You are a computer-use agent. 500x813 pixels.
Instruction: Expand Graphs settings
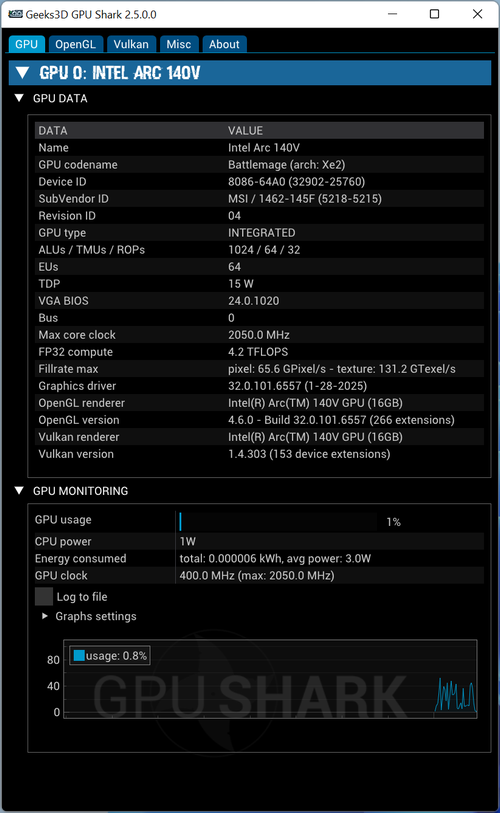[x=45, y=616]
